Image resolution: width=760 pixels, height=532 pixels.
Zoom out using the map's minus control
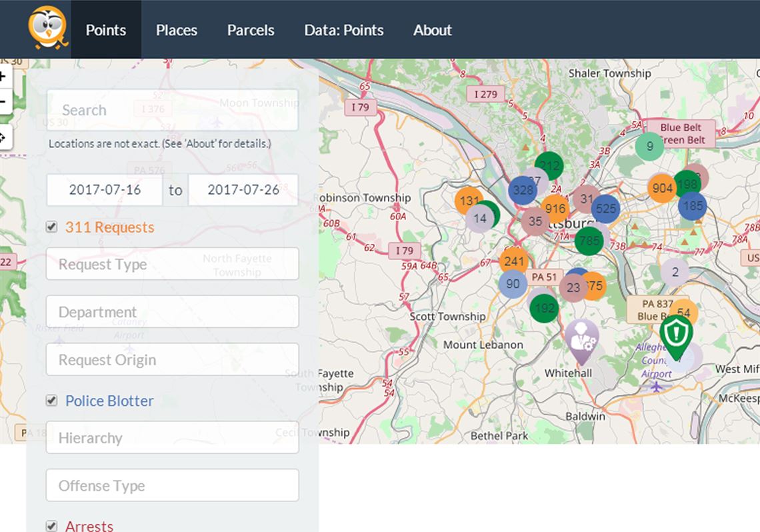[3, 101]
